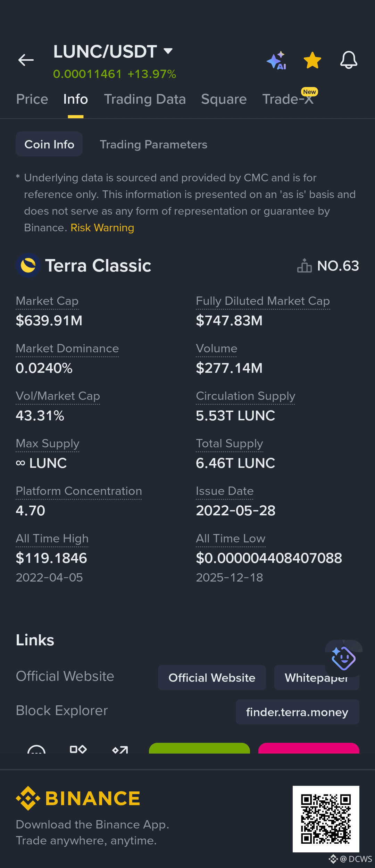Tap the Market Cap label for explanation

pos(47,301)
